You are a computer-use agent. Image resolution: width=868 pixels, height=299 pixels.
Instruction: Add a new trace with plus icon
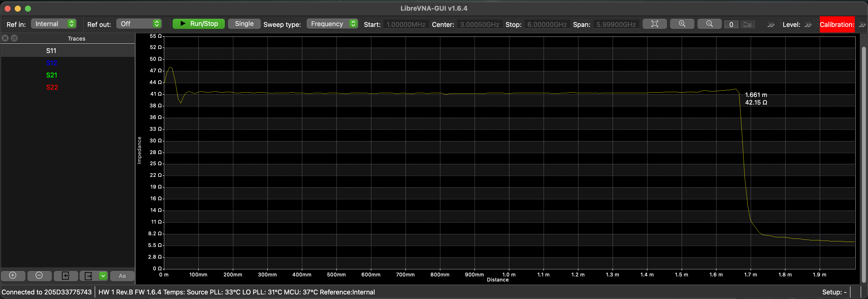point(13,275)
